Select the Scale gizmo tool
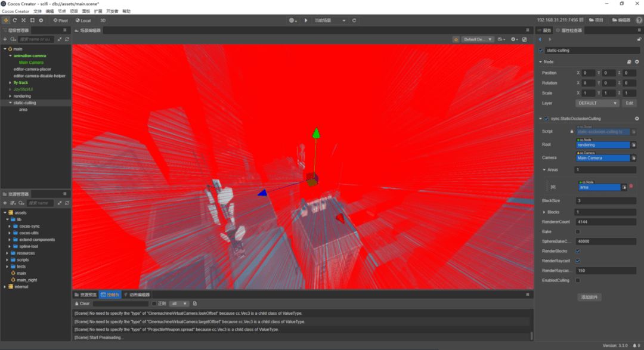The width and height of the screenshot is (644, 350). click(23, 20)
